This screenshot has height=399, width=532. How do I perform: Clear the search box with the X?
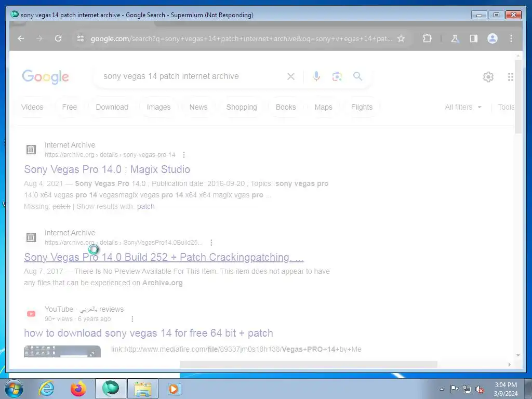291,76
